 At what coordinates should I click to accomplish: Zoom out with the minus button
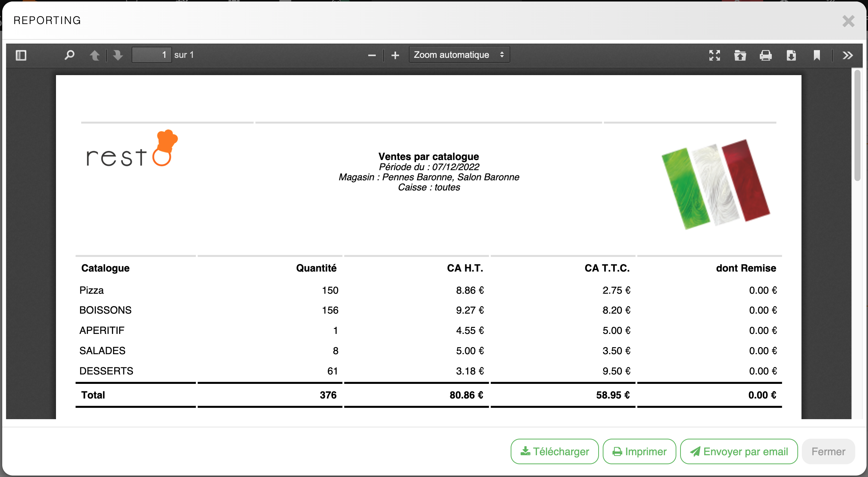point(372,55)
